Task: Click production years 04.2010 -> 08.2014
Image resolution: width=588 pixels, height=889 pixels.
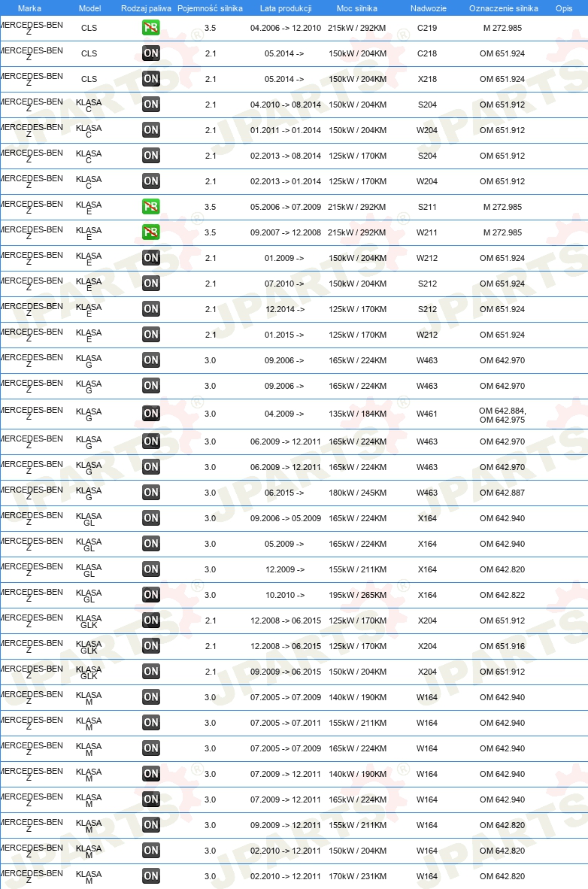Action: [x=286, y=105]
